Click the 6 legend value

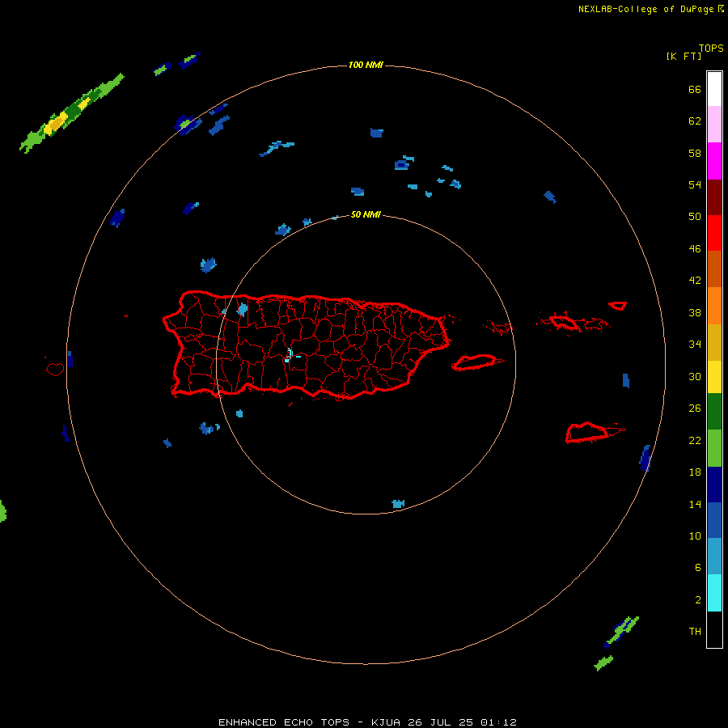(x=697, y=567)
